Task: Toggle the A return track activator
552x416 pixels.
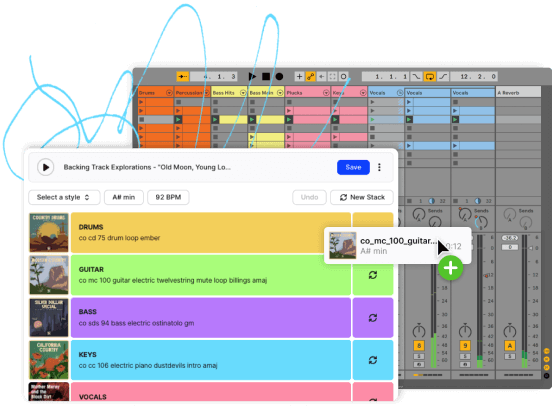Action: (x=510, y=346)
